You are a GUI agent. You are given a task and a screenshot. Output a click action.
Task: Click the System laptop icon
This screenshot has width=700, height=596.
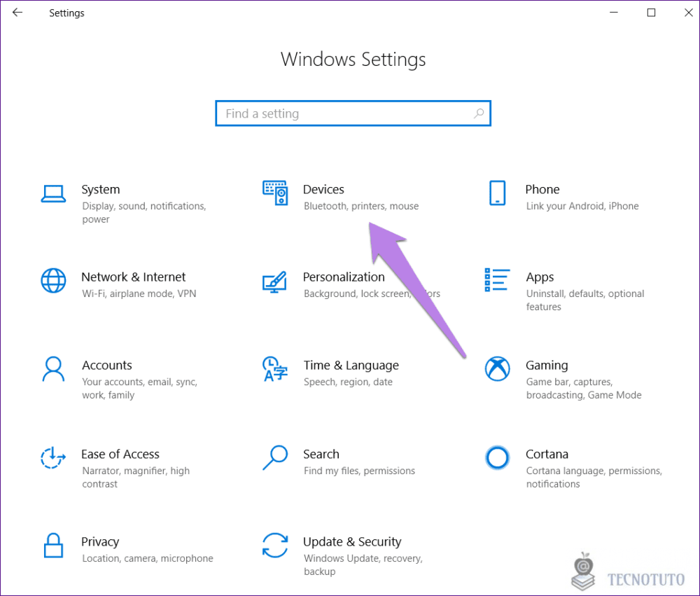coord(54,193)
